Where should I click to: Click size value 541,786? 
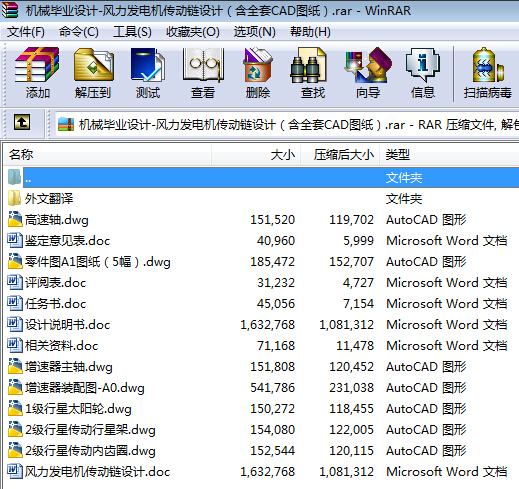[273, 388]
